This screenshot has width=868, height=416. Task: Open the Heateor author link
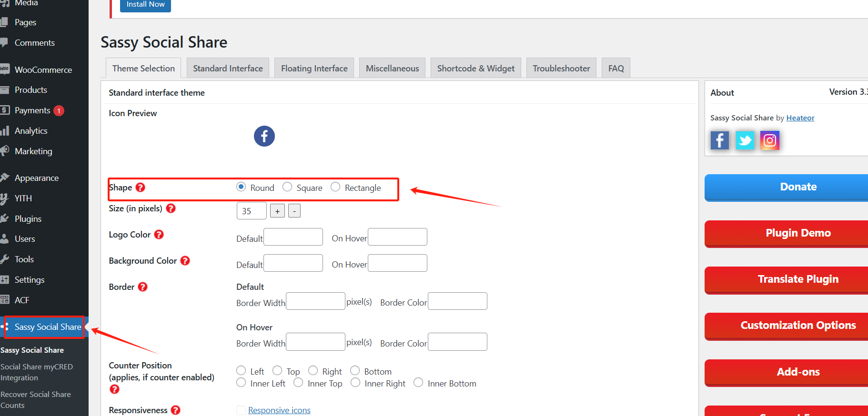pyautogui.click(x=800, y=118)
